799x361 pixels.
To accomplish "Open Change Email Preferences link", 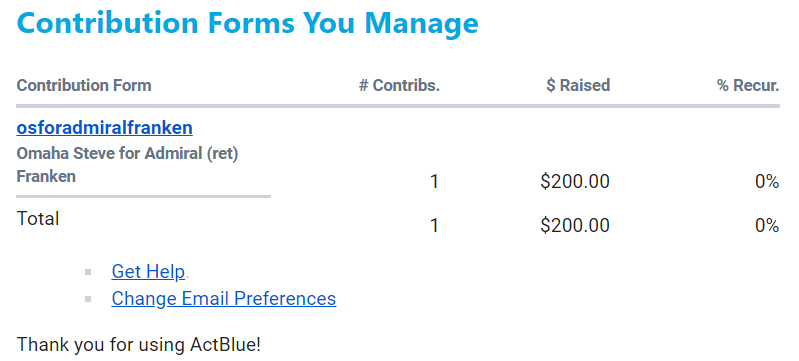I will (x=224, y=298).
